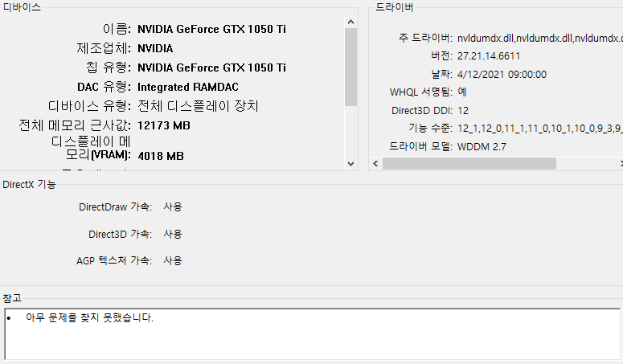Click the driver model WDDM 2.7

pyautogui.click(x=482, y=147)
